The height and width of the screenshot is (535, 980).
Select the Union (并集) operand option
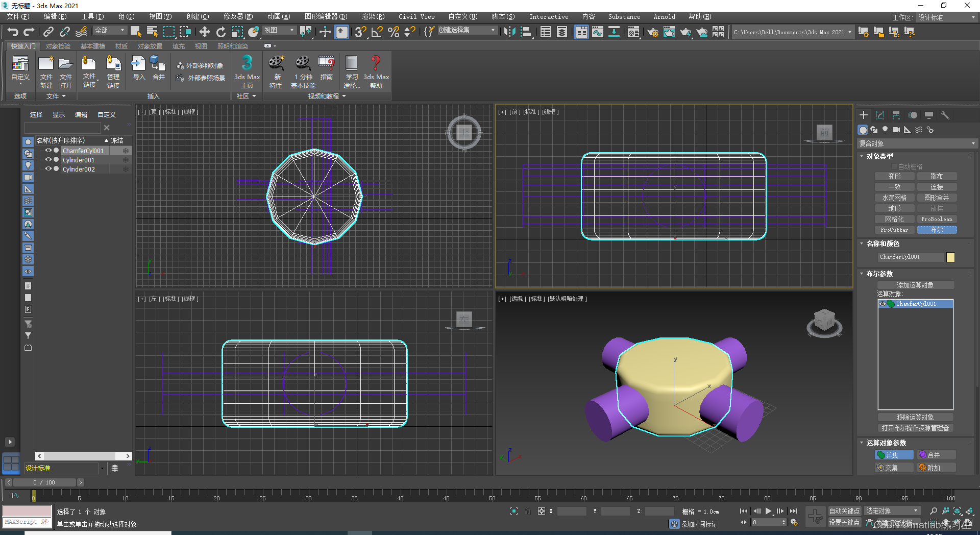[894, 455]
